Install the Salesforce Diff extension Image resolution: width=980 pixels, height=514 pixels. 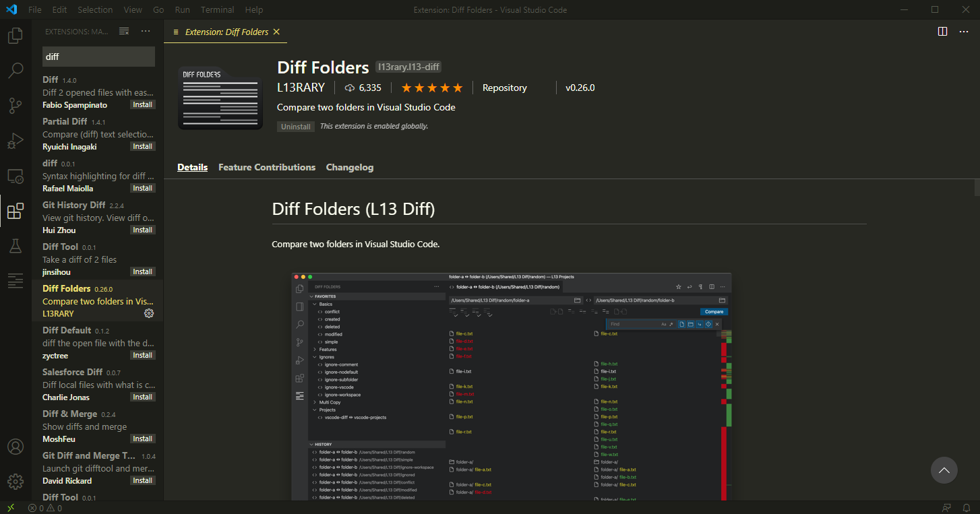(x=142, y=397)
